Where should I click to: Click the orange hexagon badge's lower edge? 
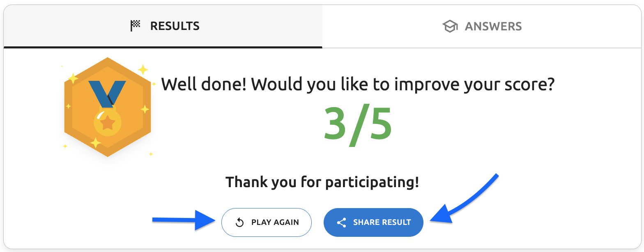pos(108,153)
